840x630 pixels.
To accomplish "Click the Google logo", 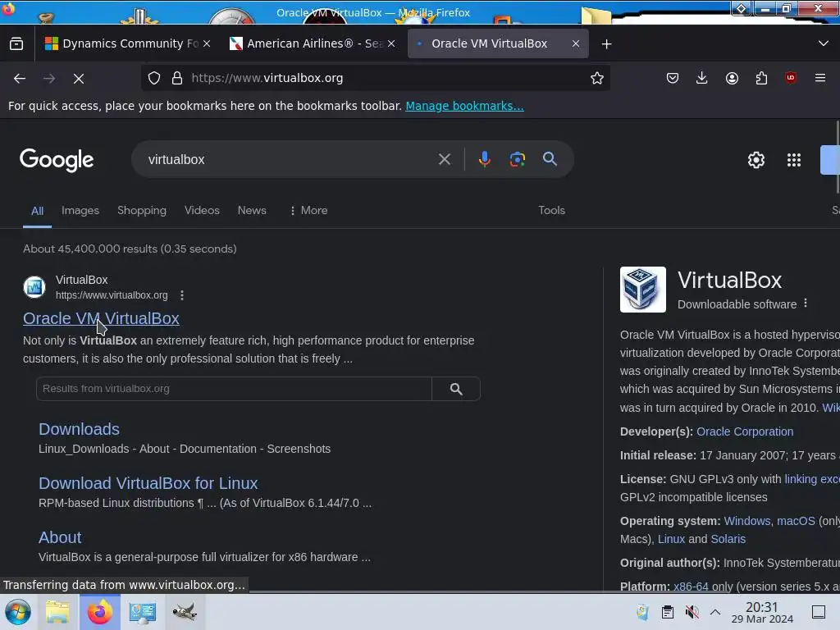I will tap(57, 160).
